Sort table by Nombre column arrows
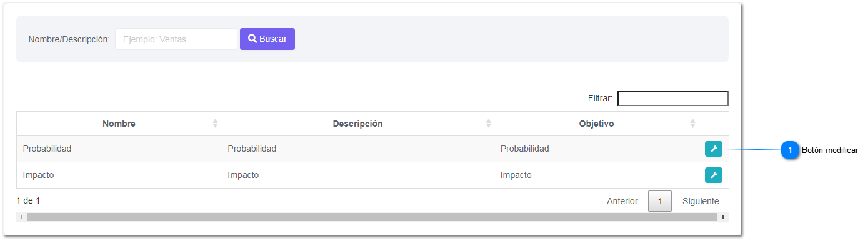The image size is (868, 241). click(x=215, y=124)
